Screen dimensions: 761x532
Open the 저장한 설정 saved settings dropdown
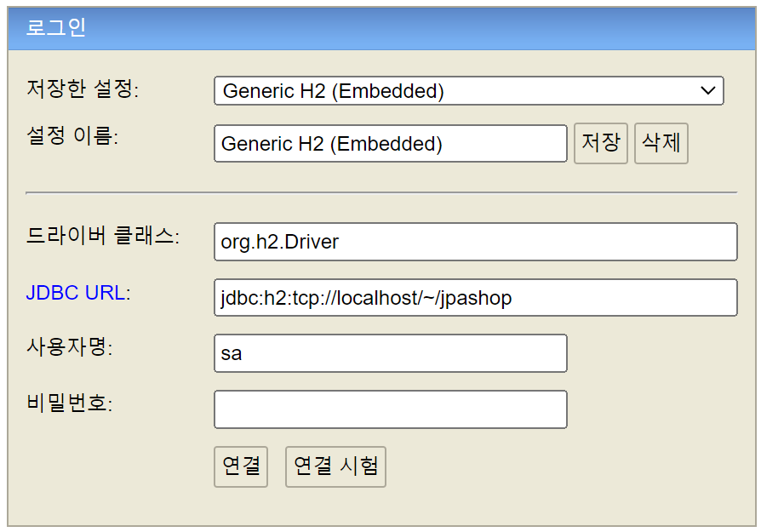point(468,91)
